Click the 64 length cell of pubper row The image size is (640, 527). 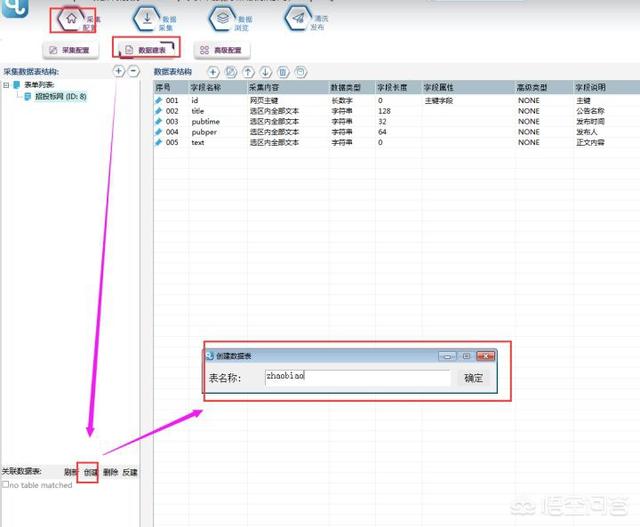pyautogui.click(x=382, y=132)
